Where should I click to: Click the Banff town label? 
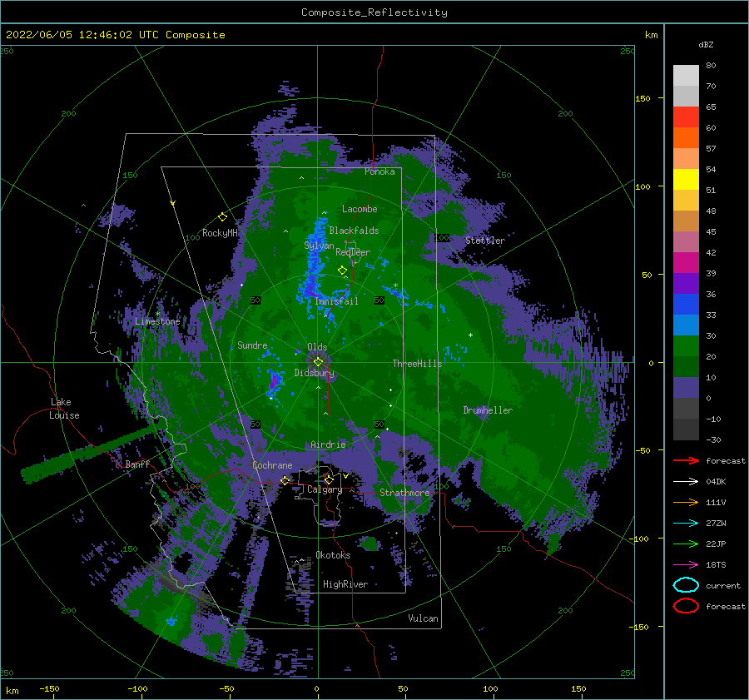[137, 464]
